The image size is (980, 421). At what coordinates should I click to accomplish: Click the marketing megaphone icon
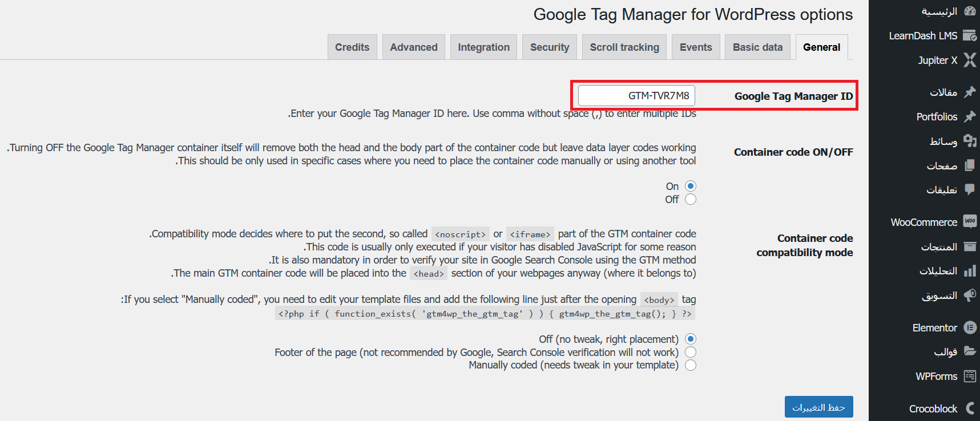(970, 295)
